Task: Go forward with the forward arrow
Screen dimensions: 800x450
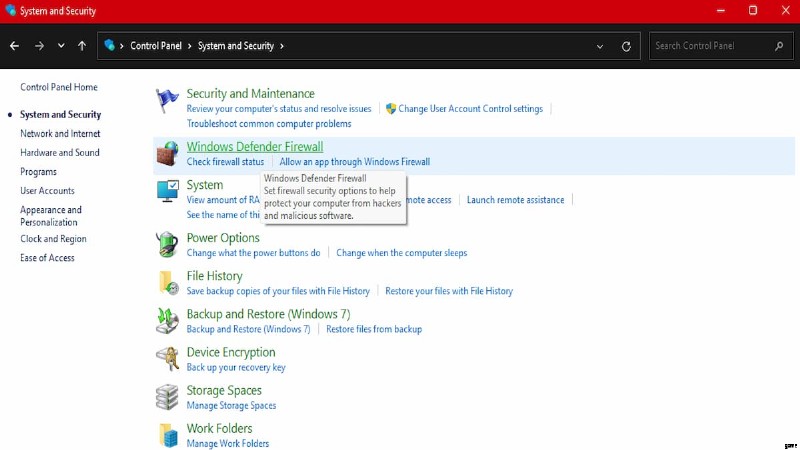Action: 39,46
